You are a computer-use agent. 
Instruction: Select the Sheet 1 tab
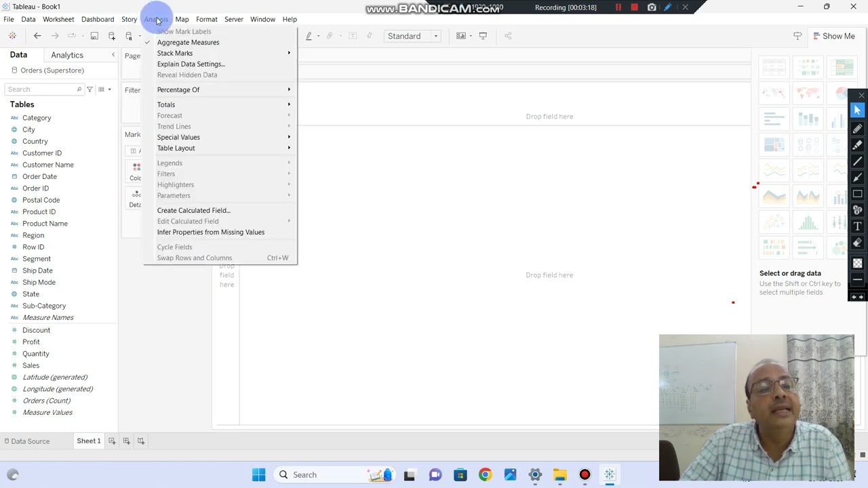click(x=89, y=441)
